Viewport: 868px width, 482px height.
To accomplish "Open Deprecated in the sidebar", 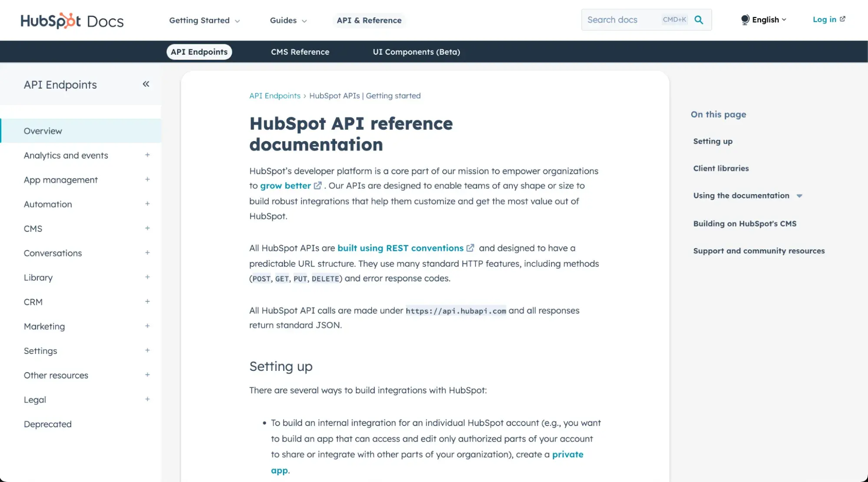I will click(48, 424).
